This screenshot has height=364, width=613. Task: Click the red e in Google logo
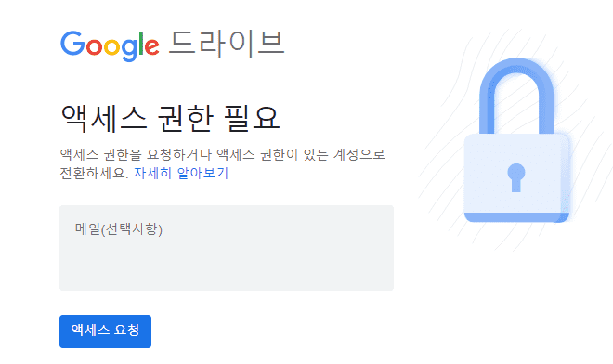click(152, 47)
